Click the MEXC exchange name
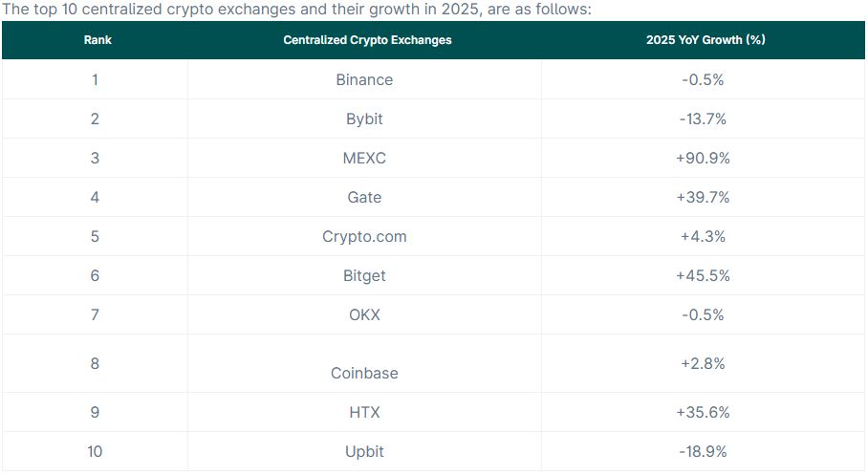The width and height of the screenshot is (868, 475). pyautogui.click(x=364, y=158)
